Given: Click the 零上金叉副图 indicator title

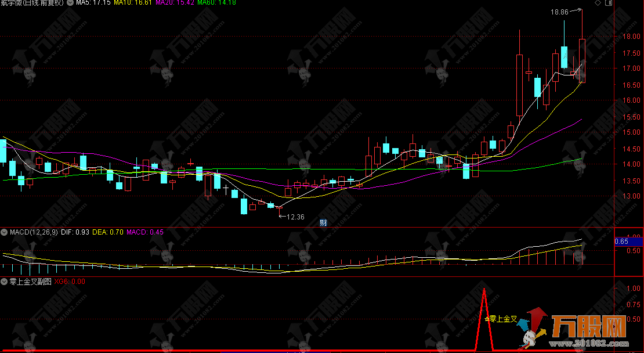Looking at the screenshot, I should (30, 282).
